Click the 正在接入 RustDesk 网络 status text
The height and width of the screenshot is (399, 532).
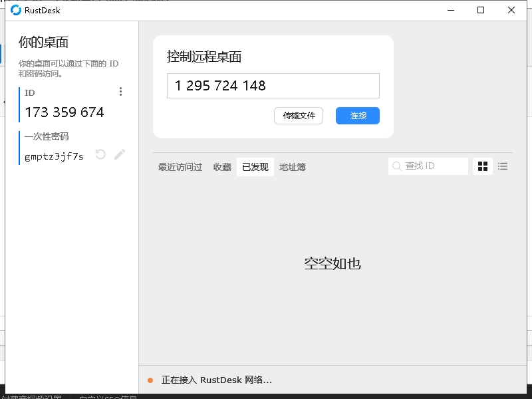[x=217, y=380]
